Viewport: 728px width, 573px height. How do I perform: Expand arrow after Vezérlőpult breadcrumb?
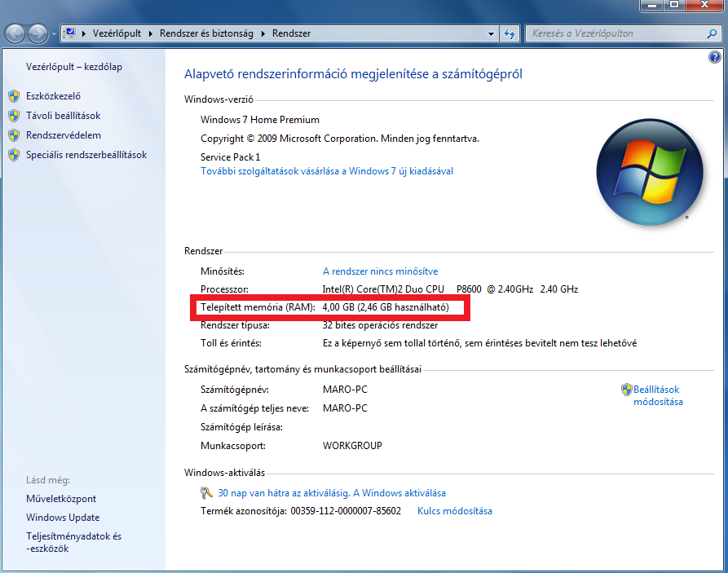point(151,33)
